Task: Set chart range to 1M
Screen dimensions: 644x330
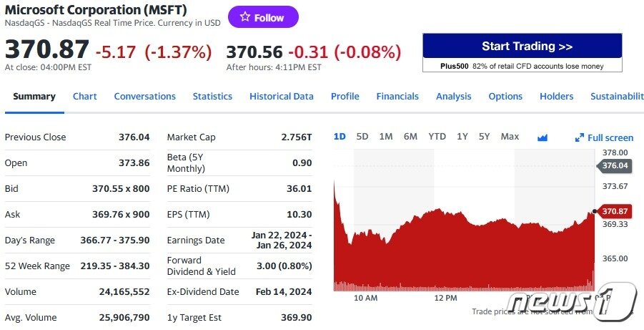Action: pyautogui.click(x=386, y=137)
